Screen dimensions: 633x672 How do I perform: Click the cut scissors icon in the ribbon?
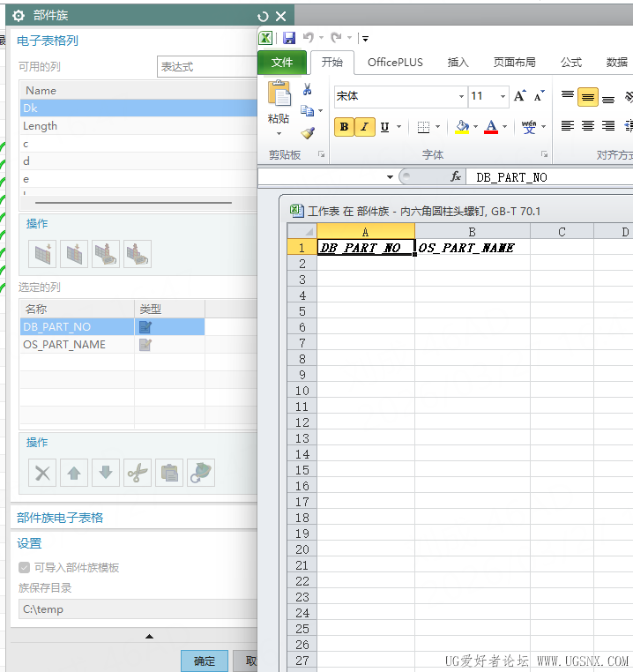(x=307, y=89)
